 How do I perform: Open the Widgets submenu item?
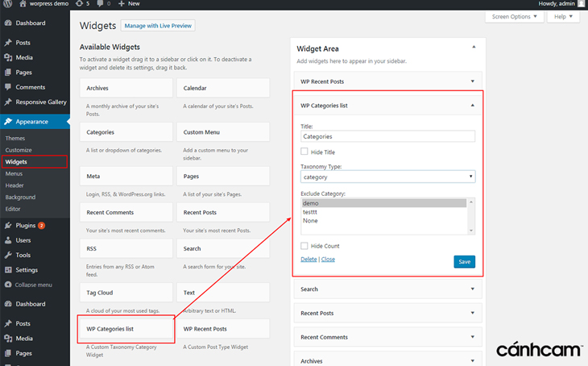click(16, 162)
